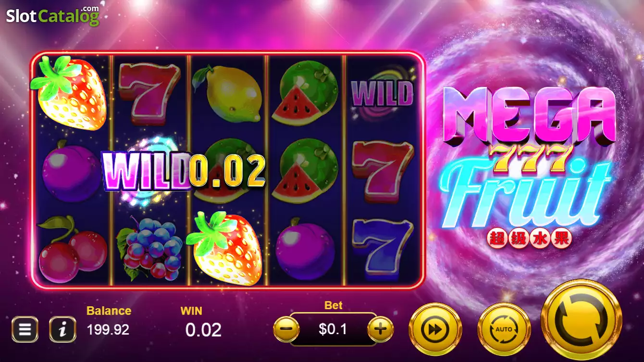Image resolution: width=644 pixels, height=362 pixels.
Task: Open the hamburger menu button
Action: [25, 329]
